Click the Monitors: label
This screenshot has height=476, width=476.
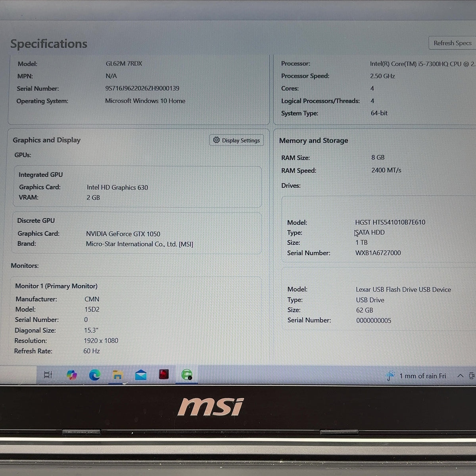click(x=25, y=266)
